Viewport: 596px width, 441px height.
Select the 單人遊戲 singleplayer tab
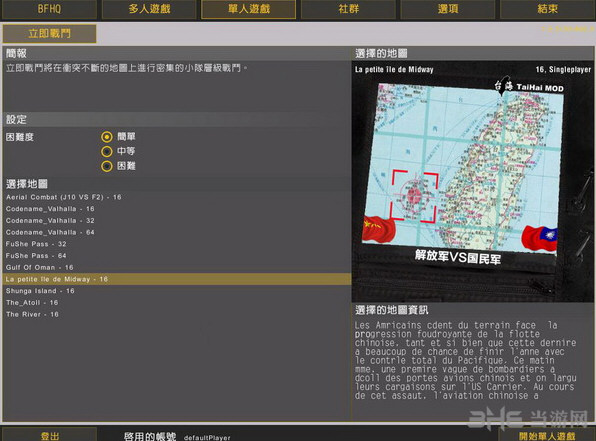(x=249, y=9)
